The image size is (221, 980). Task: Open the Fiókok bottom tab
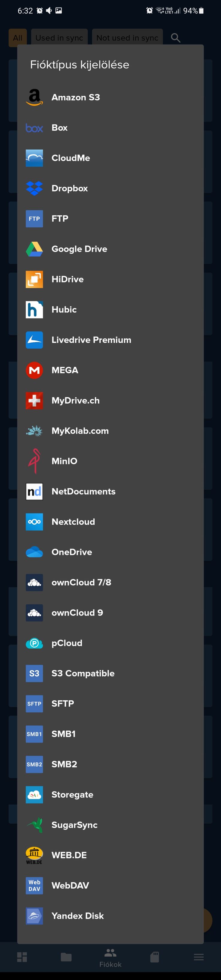pos(110,957)
